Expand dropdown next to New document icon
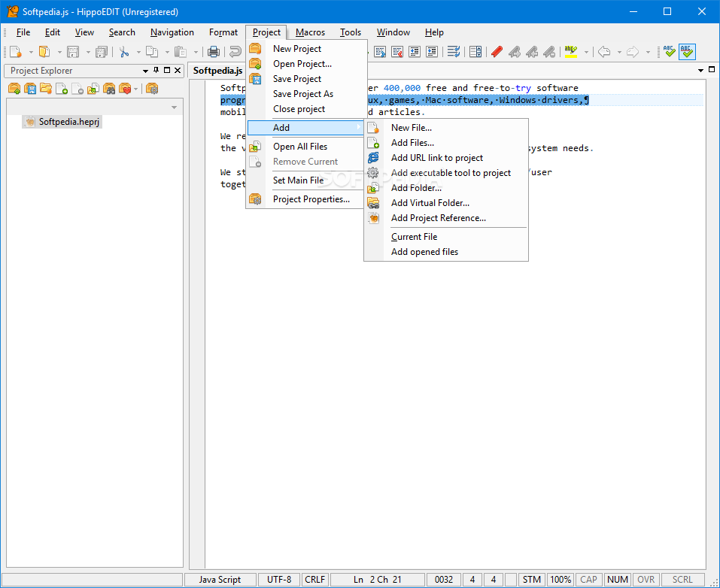 [x=31, y=52]
